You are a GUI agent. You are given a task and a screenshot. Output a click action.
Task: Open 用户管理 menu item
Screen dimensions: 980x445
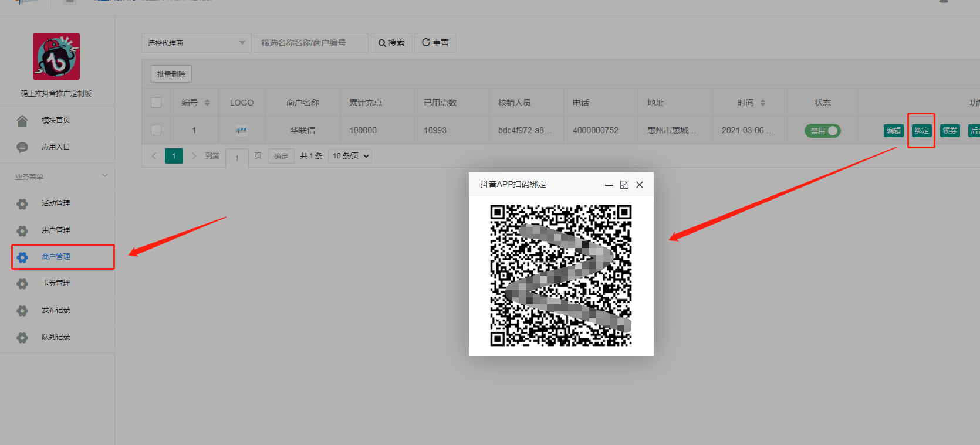[56, 230]
